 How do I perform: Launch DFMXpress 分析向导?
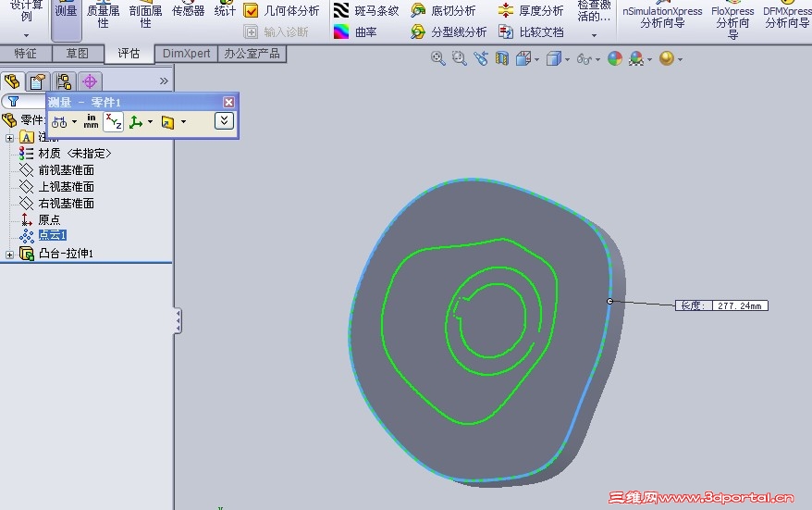click(787, 17)
